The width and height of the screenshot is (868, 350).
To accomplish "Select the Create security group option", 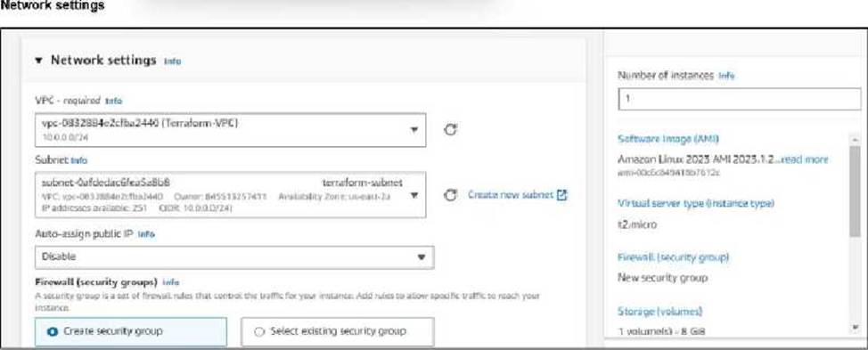I will coord(131,332).
